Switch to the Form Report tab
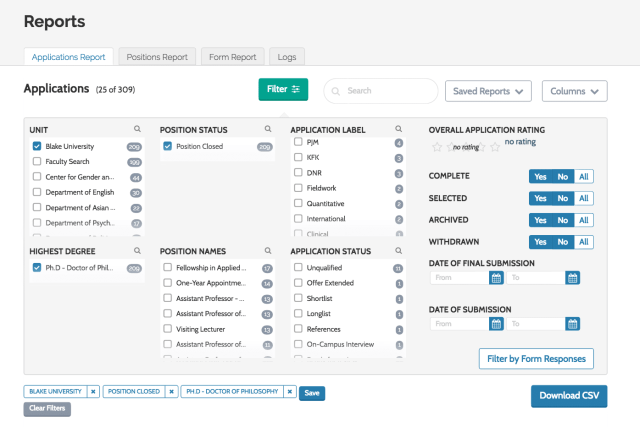Image resolution: width=640 pixels, height=427 pixels. tap(233, 57)
